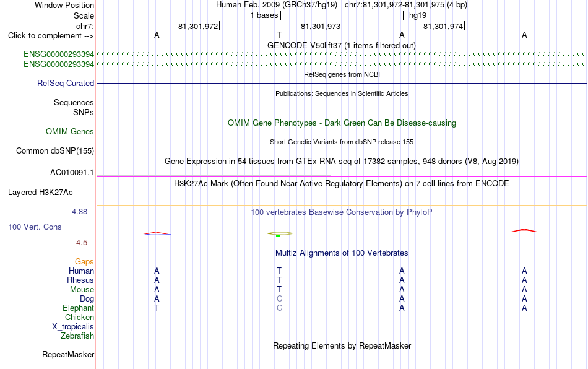Open 'Short Genetic Variants from dbSNP release 155' title
This screenshot has height=369, width=588.
coord(342,142)
